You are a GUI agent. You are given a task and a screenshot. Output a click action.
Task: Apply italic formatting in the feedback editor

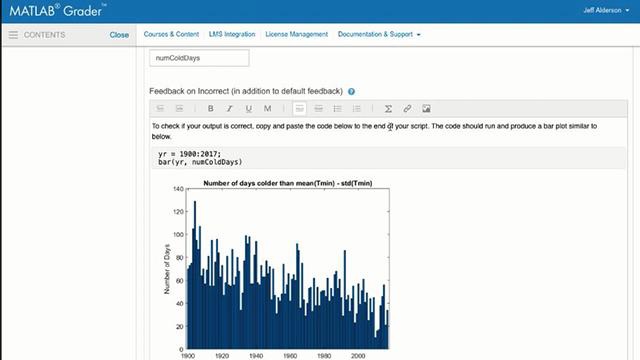click(229, 109)
